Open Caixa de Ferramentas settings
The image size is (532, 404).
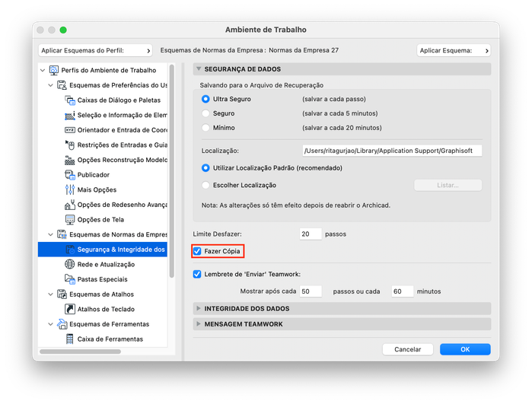point(110,339)
